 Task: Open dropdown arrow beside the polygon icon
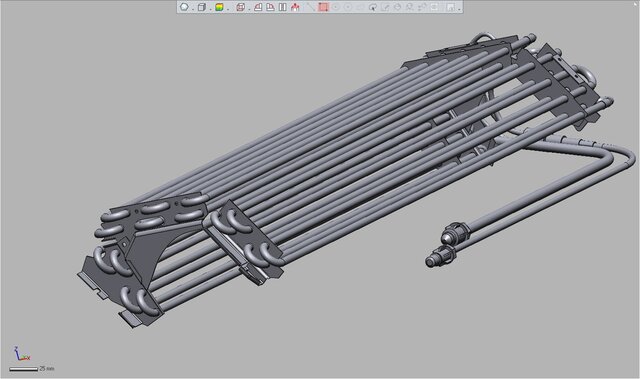193,9
